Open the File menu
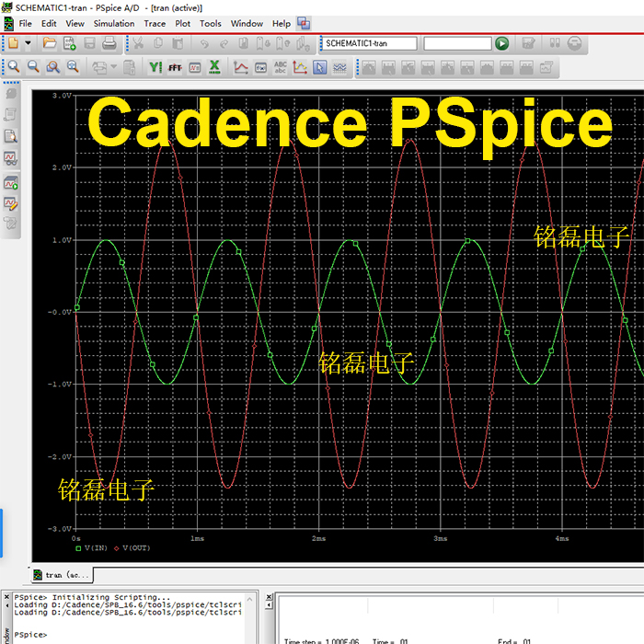 click(25, 24)
